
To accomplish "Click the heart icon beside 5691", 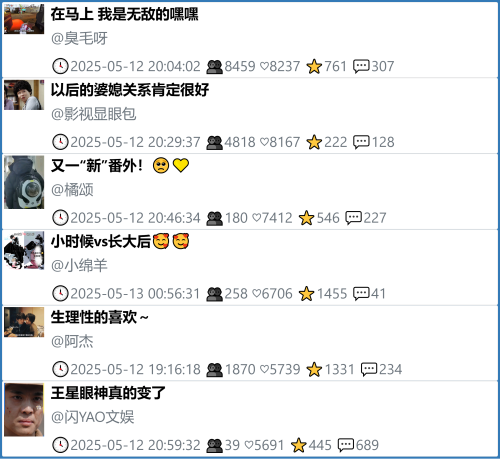I will (249, 445).
